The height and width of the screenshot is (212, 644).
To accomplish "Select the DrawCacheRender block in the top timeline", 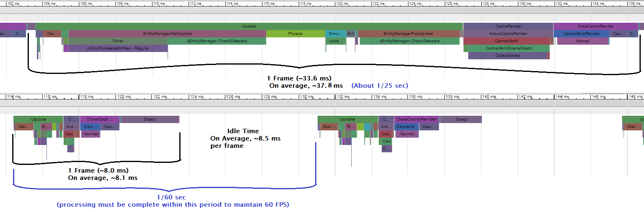I will pos(596,26).
